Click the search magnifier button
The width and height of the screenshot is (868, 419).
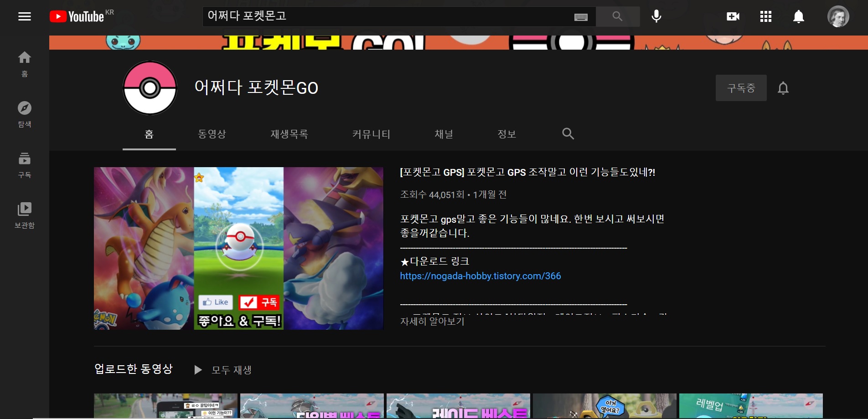[617, 16]
